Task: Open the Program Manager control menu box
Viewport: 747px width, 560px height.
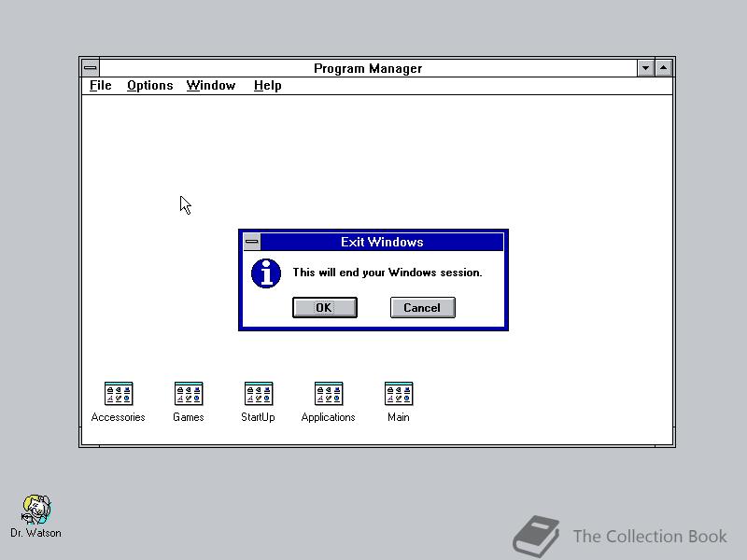Action: click(x=90, y=68)
